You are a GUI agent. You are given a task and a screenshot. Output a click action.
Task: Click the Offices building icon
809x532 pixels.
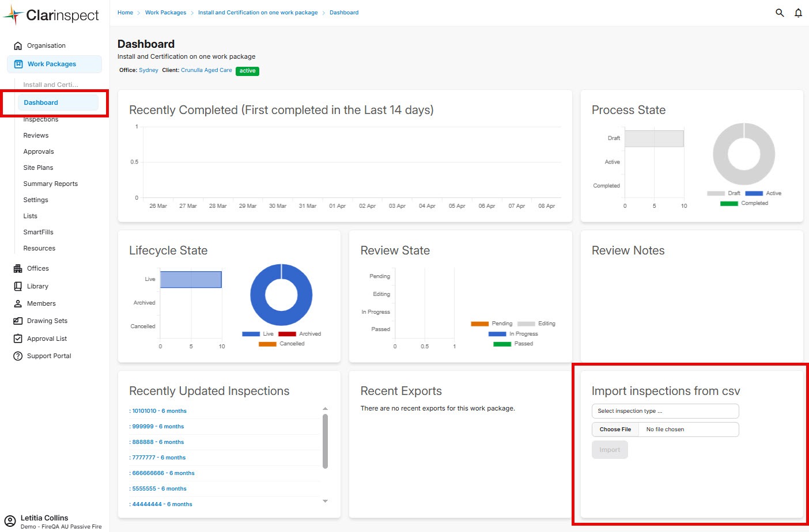point(18,268)
